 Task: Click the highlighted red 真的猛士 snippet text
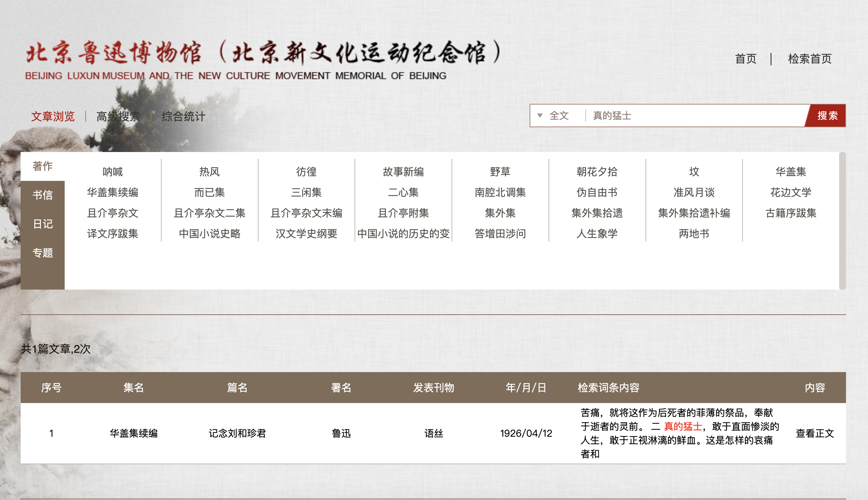683,426
